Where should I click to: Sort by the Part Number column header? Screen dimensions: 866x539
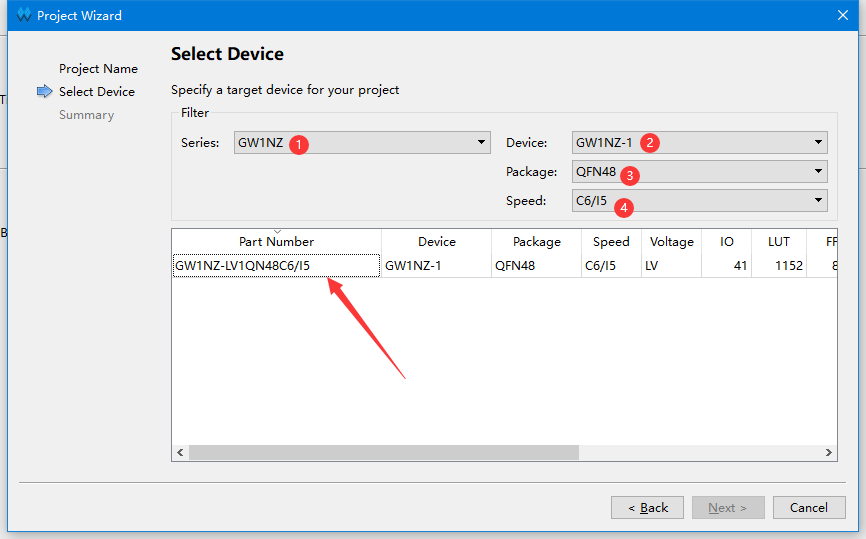point(276,241)
